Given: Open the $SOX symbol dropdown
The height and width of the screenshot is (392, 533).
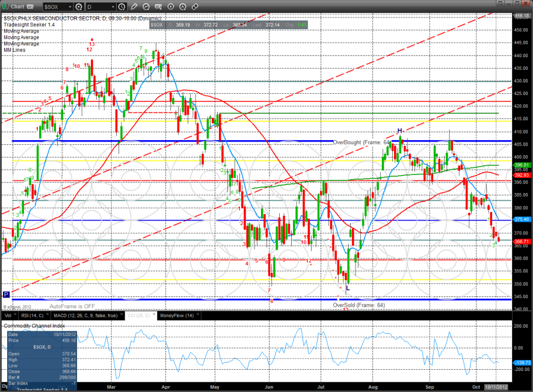Looking at the screenshot, I should pos(58,7).
